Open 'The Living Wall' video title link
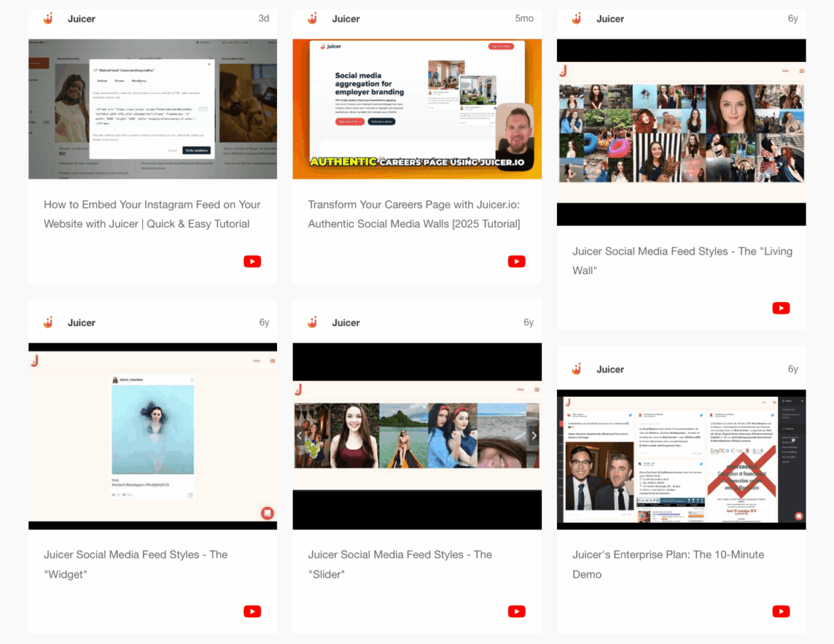Viewport: 834px width, 644px height. [x=682, y=261]
